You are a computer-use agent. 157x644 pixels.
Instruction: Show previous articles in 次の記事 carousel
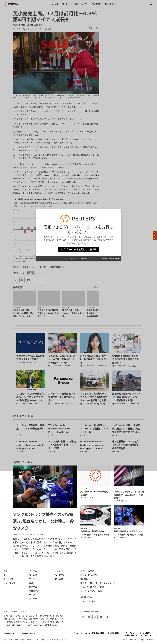click(92, 287)
